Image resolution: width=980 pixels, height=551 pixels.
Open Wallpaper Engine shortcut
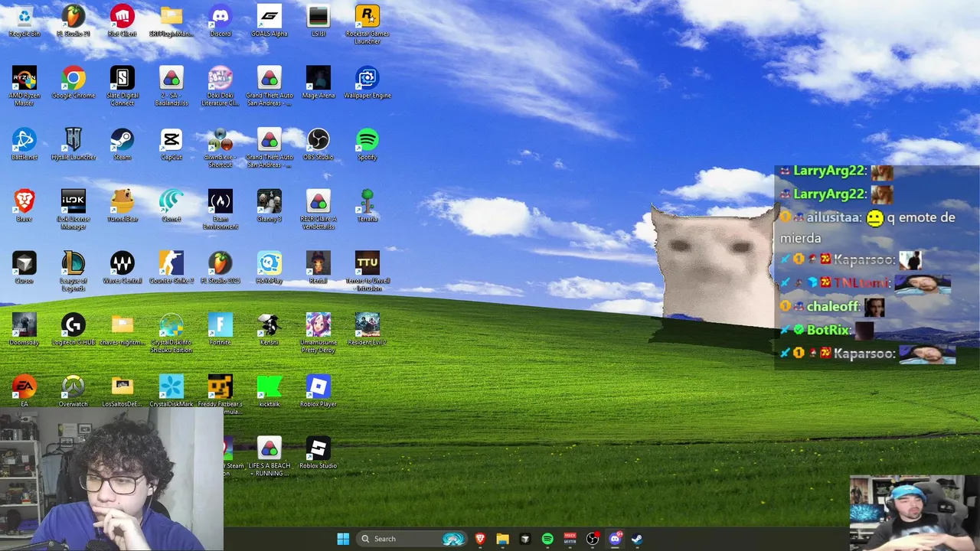tap(367, 83)
